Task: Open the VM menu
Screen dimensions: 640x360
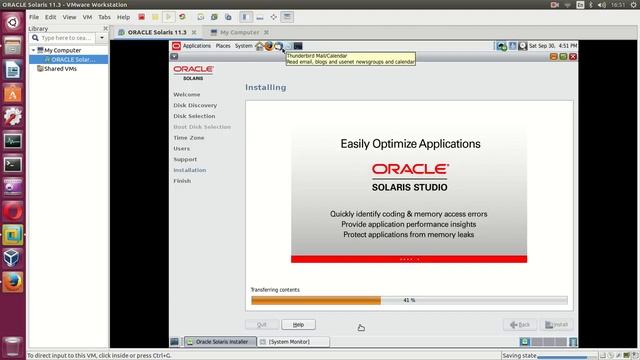Action: tap(87, 17)
